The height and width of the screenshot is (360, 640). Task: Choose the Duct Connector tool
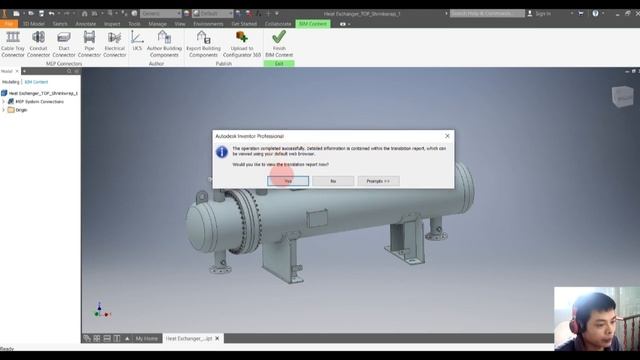[64, 44]
